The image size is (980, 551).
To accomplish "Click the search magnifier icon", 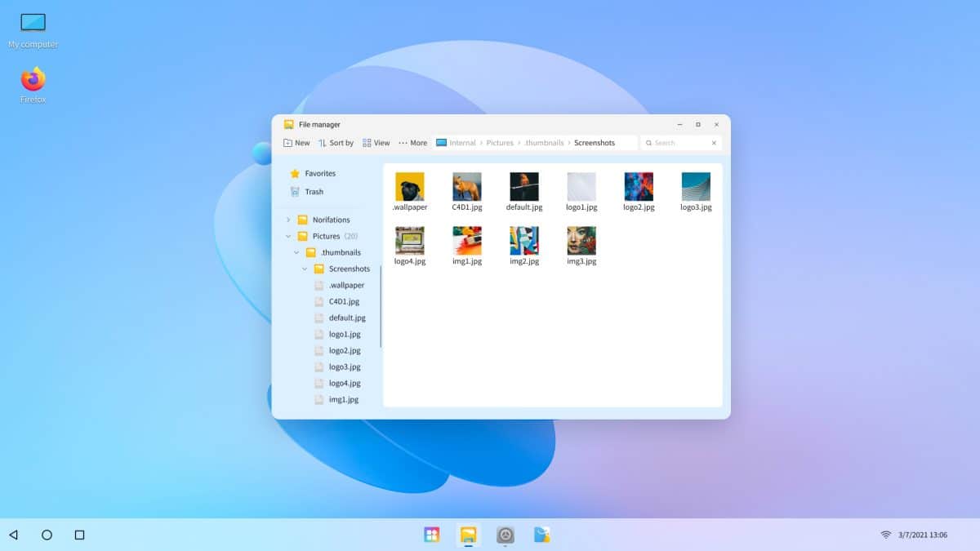I will pyautogui.click(x=648, y=142).
